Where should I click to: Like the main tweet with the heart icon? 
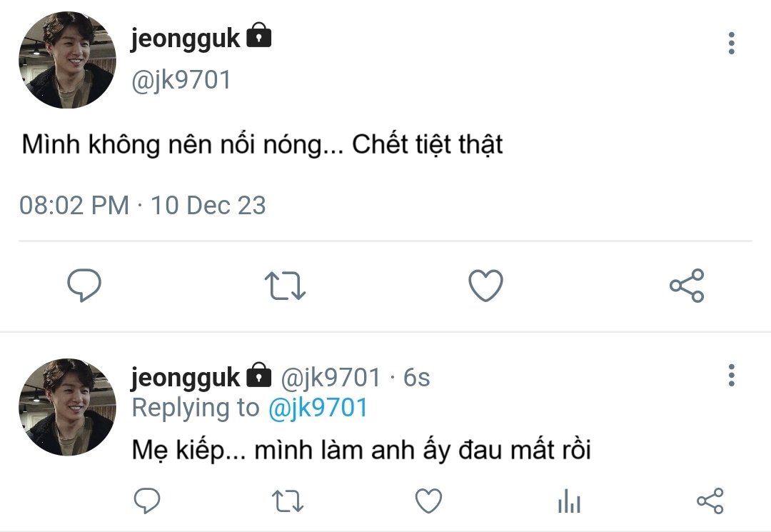[x=485, y=286]
